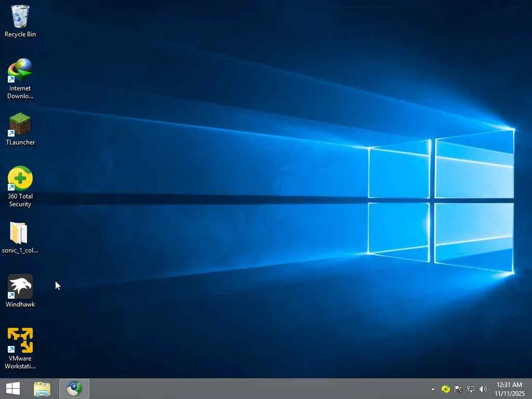Click the 360 Total Security label text

click(20, 200)
